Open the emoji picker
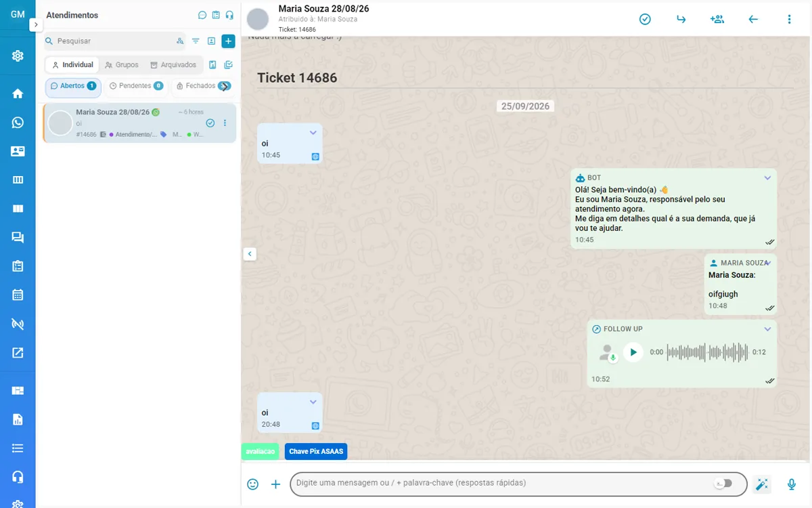This screenshot has height=508, width=812. coord(252,484)
